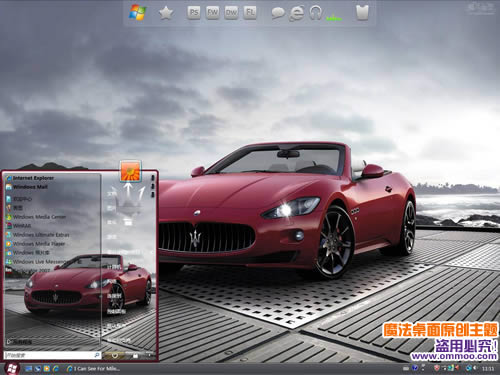Open the recycle bin icon in dock
The image size is (500, 375).
click(362, 13)
